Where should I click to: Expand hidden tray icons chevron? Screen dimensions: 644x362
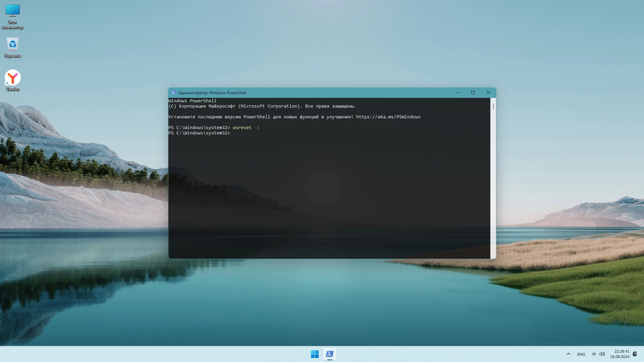click(x=568, y=354)
